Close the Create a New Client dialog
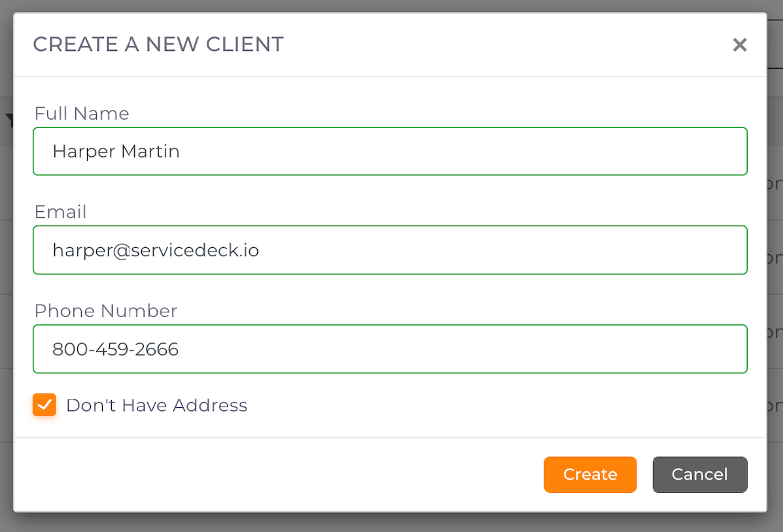Viewport: 783px width, 532px height. pyautogui.click(x=739, y=45)
